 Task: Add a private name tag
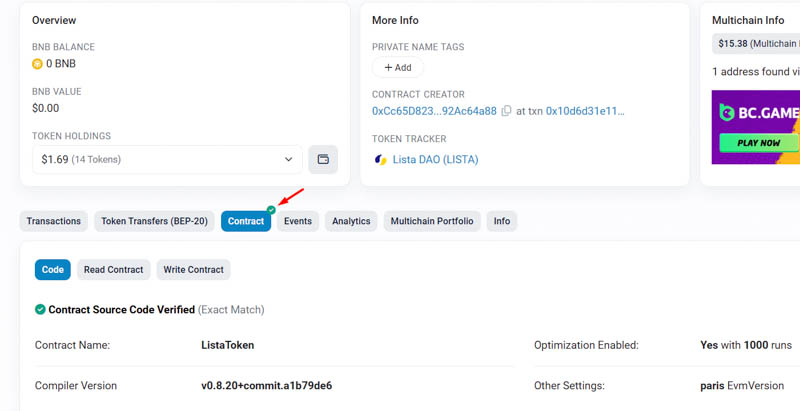click(x=398, y=67)
